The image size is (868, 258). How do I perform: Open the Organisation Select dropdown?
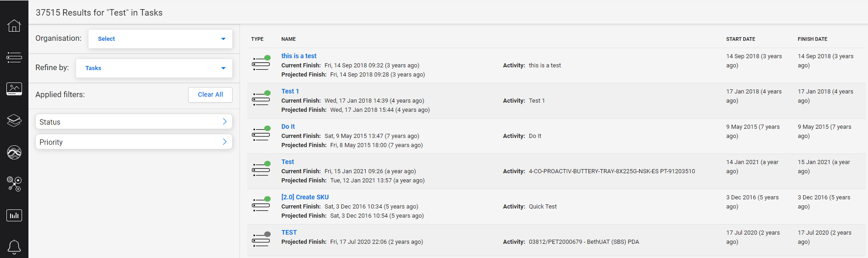coord(160,39)
